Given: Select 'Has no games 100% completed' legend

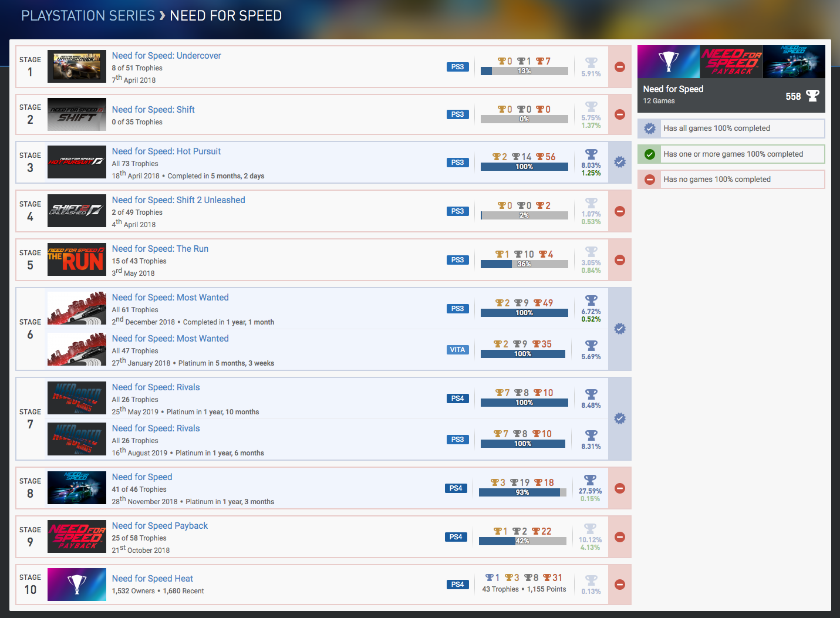Looking at the screenshot, I should tap(731, 180).
